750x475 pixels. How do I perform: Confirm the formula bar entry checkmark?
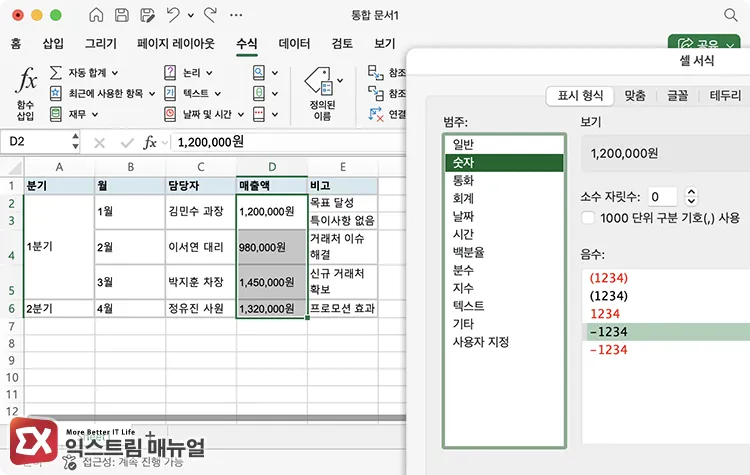(127, 143)
